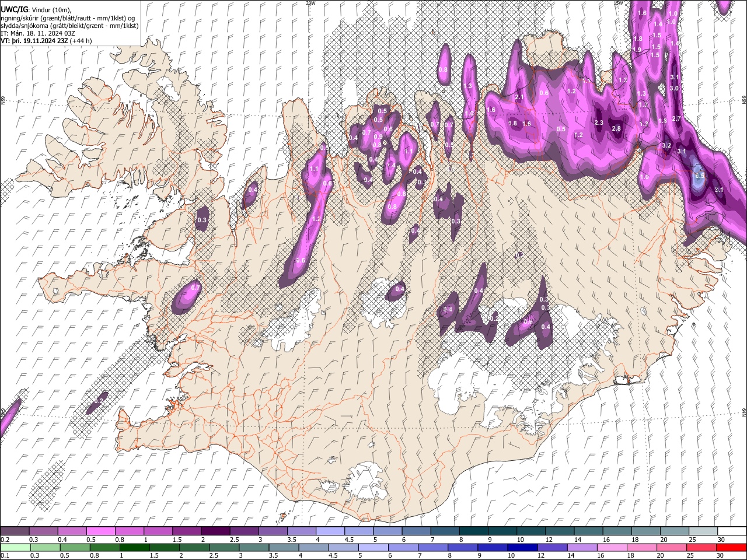Screen dimensions: 747x560
Task: Click the violet swatch starting at 12 in green scale
Action: [552, 547]
